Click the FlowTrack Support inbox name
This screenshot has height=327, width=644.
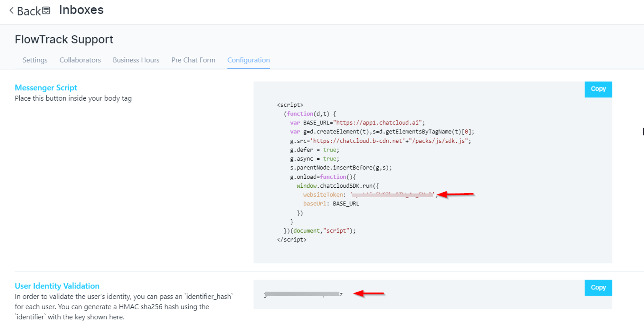64,39
